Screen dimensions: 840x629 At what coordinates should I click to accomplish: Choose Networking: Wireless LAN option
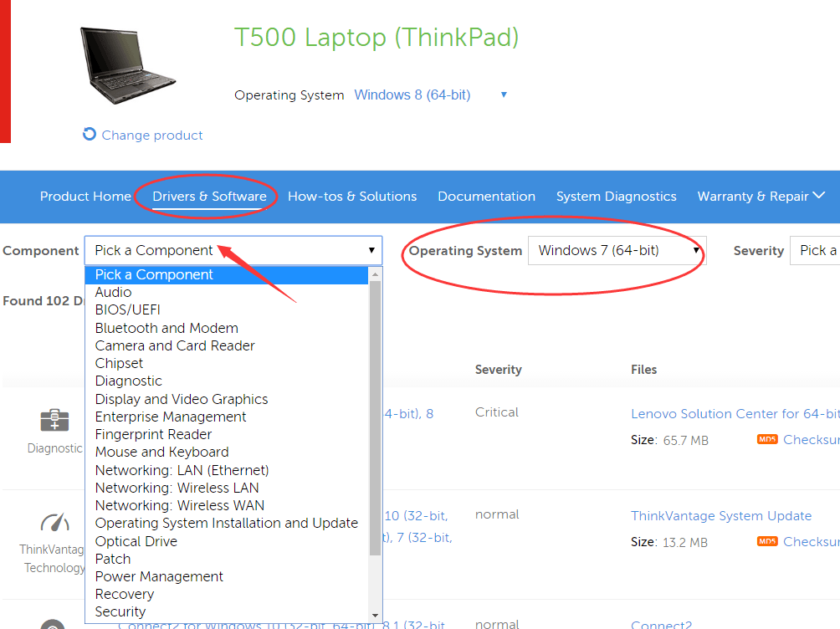(227, 488)
